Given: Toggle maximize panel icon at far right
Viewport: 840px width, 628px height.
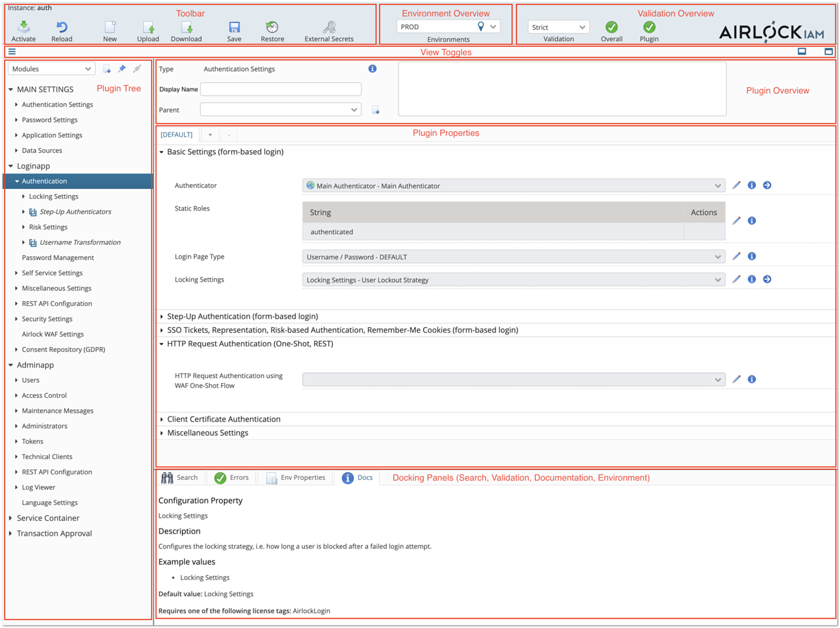Looking at the screenshot, I should 828,52.
